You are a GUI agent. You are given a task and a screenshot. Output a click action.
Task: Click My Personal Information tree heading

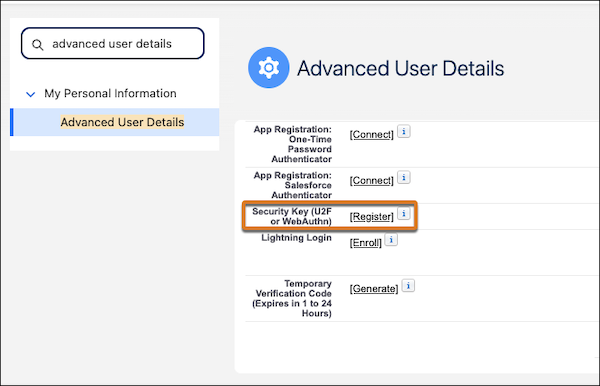tap(110, 93)
